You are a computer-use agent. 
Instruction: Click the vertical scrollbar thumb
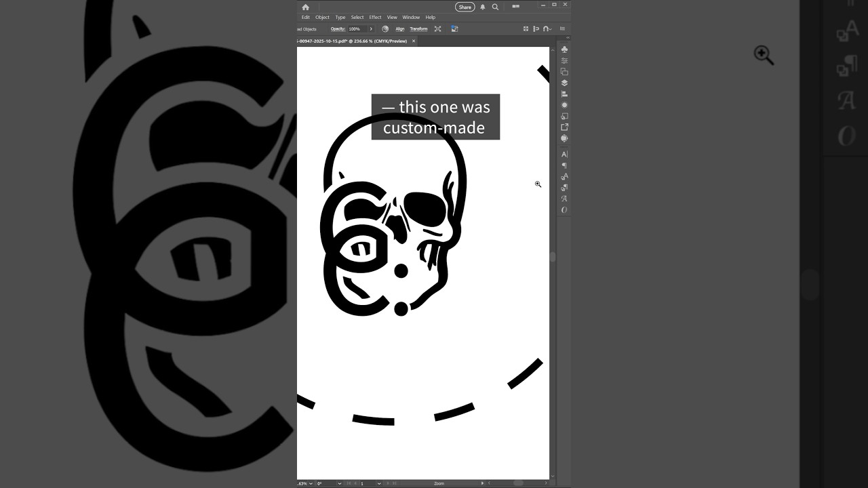coord(553,257)
